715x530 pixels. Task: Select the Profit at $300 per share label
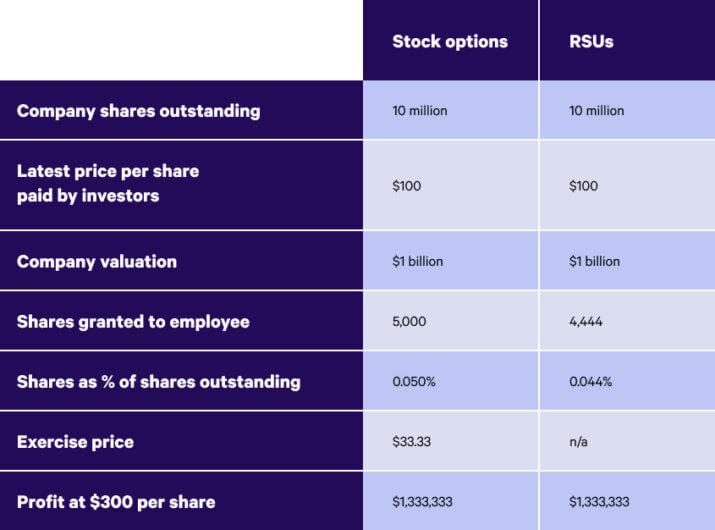(x=116, y=502)
